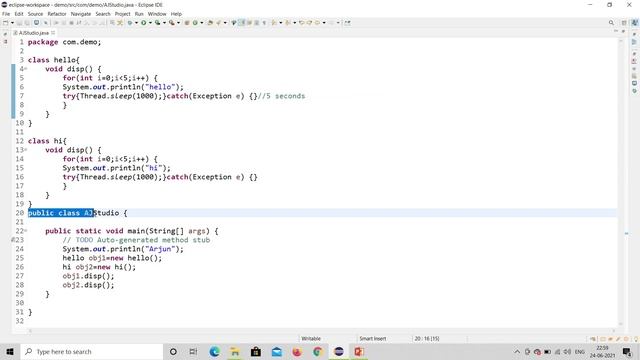Click the Open Type toolbar icon

tap(210, 23)
